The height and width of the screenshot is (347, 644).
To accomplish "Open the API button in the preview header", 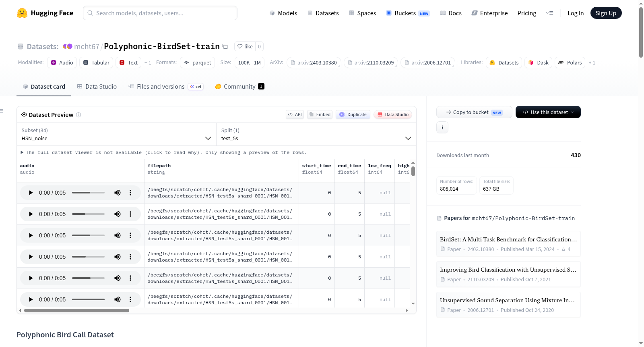I will (295, 114).
